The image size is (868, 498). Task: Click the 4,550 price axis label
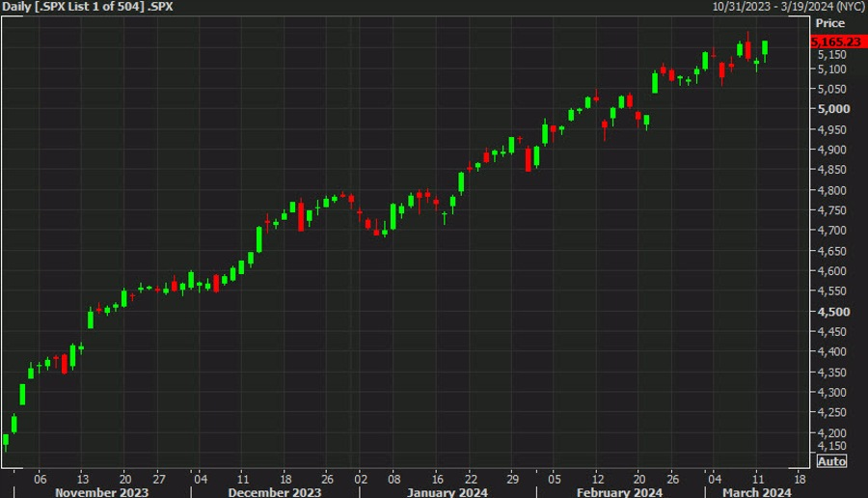click(x=832, y=290)
